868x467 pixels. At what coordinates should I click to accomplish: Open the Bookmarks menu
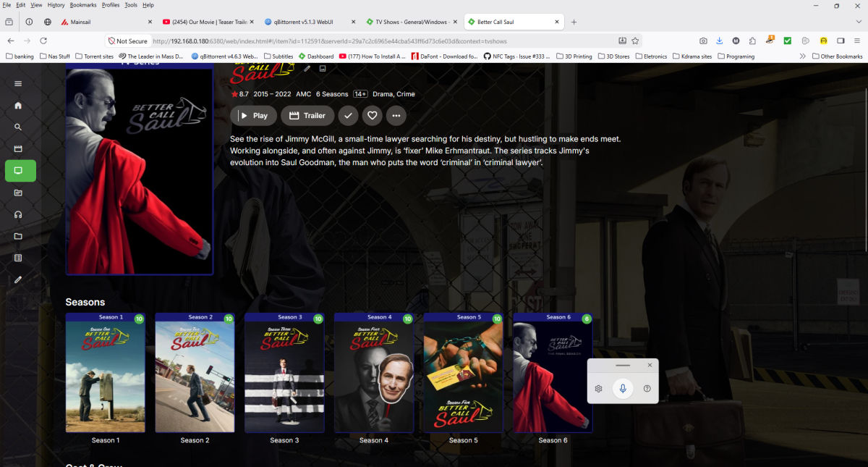83,5
